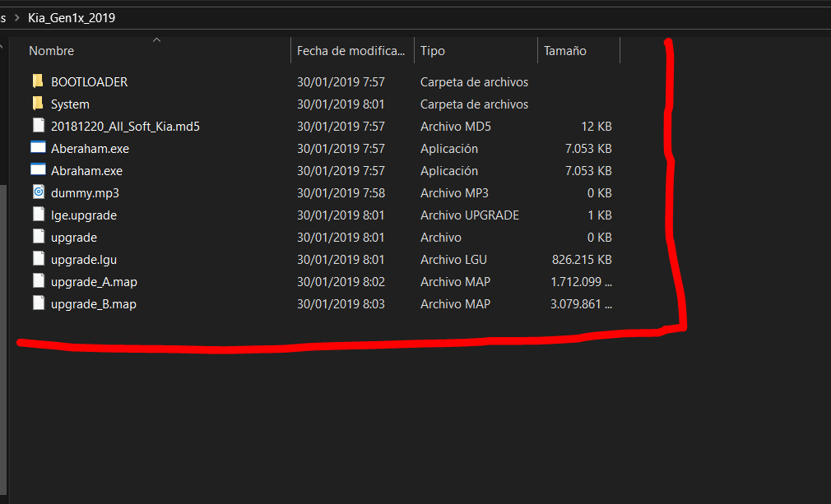
Task: Click the date 30/01/2019 7:58 of dummy.mp3
Action: pos(341,193)
